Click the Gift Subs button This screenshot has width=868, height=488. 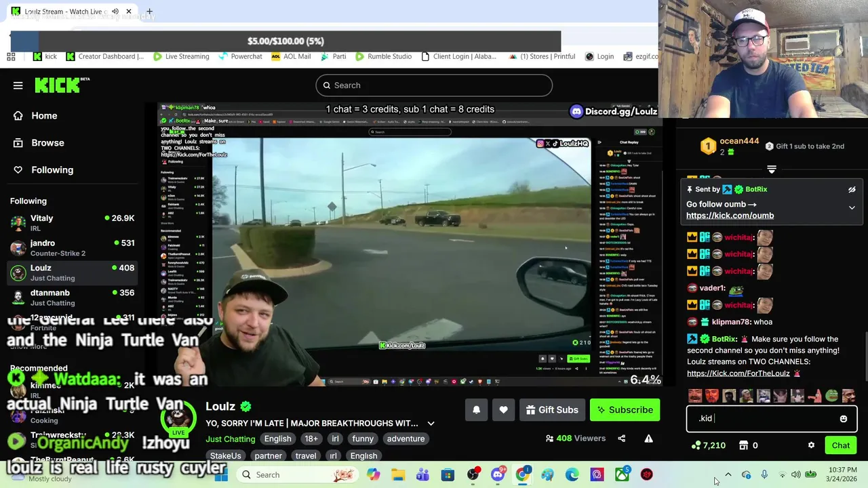[x=552, y=410]
